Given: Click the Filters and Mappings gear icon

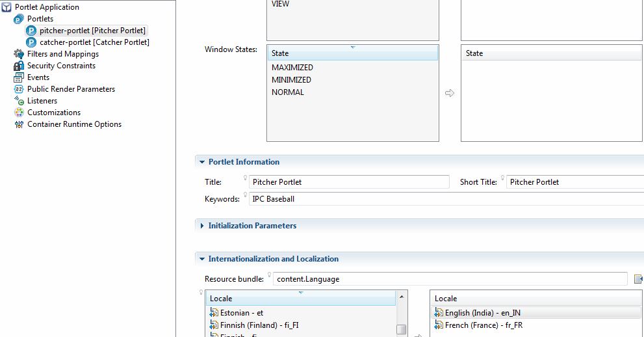Looking at the screenshot, I should click(19, 54).
